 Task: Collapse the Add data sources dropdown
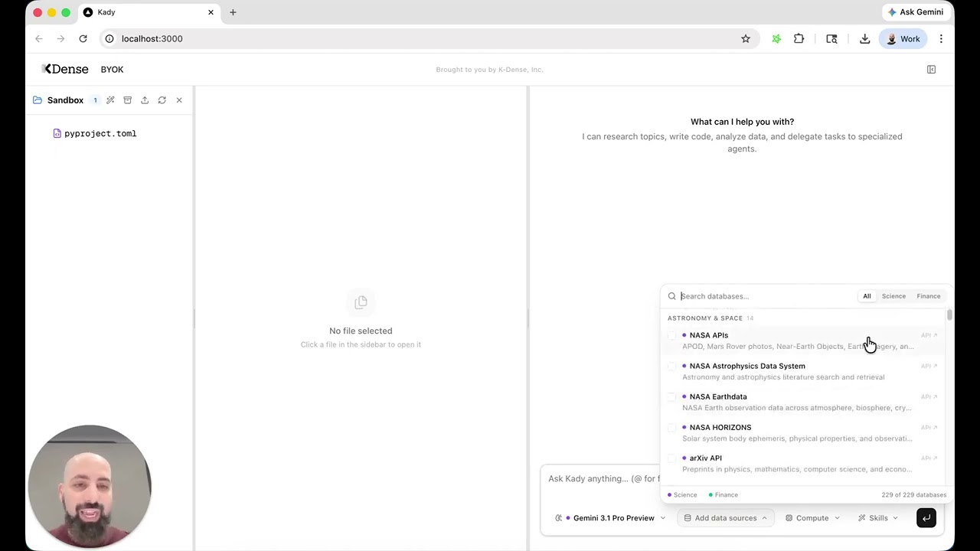(x=725, y=518)
